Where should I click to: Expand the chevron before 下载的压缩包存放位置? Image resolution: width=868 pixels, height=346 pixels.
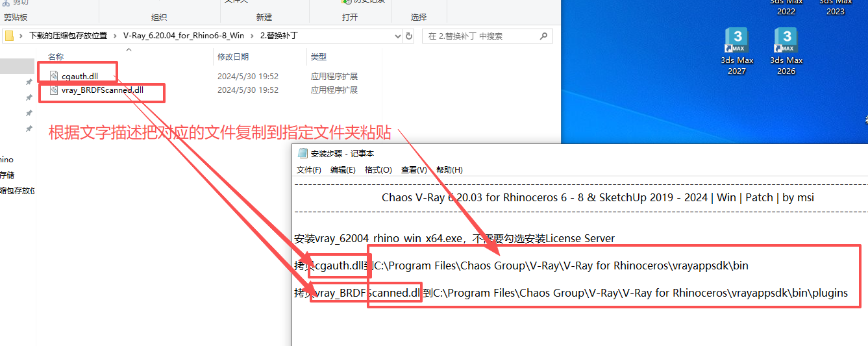pyautogui.click(x=22, y=36)
